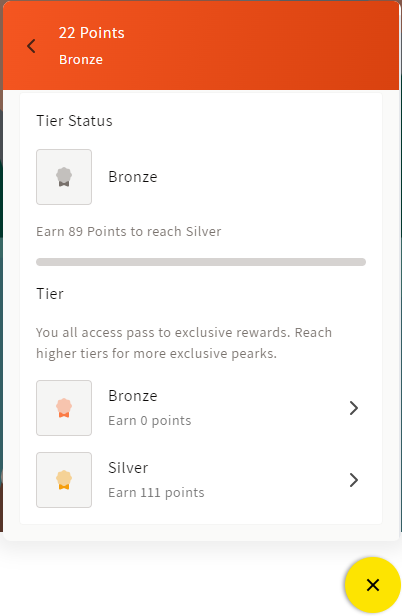Expand Silver tier details chevron
The height and width of the screenshot is (616, 402).
point(354,480)
